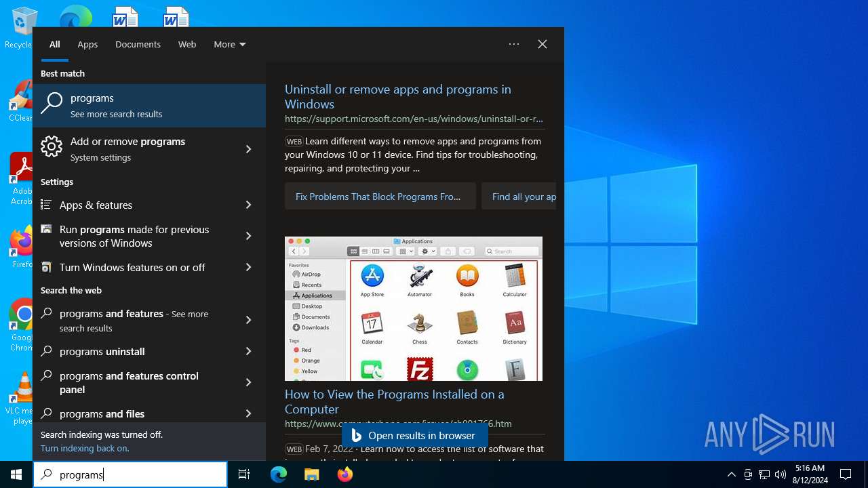Switch to the Web search tab
This screenshot has height=488, width=868.
coord(187,44)
